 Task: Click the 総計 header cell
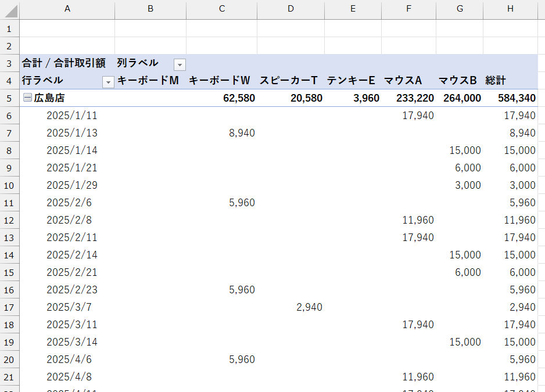pyautogui.click(x=497, y=81)
